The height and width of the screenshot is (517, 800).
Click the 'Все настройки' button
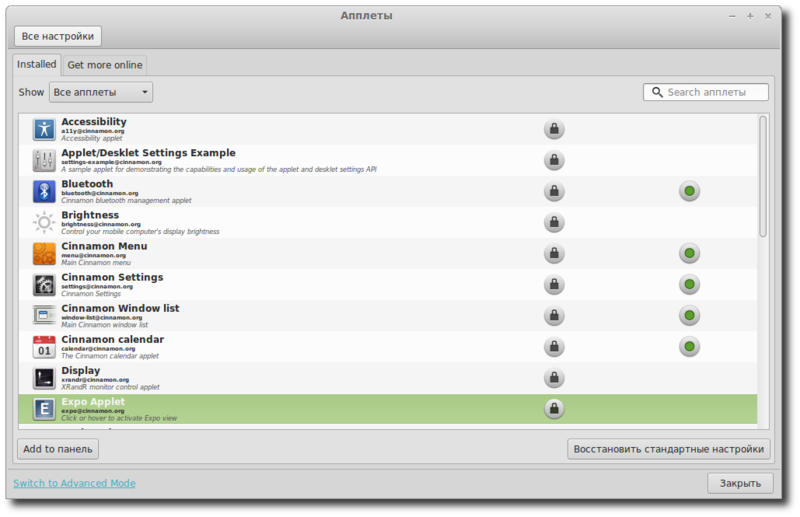click(x=58, y=36)
